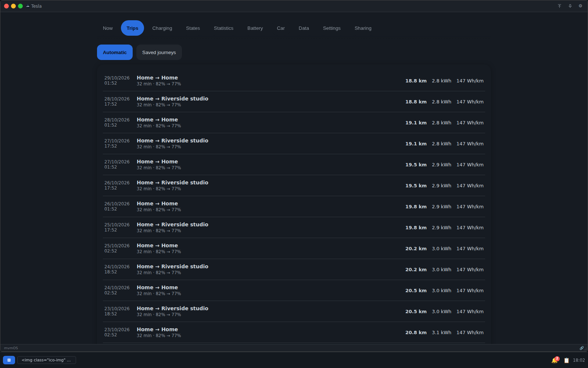
Task: Click the blue start menu grid button
Action: tap(9, 360)
